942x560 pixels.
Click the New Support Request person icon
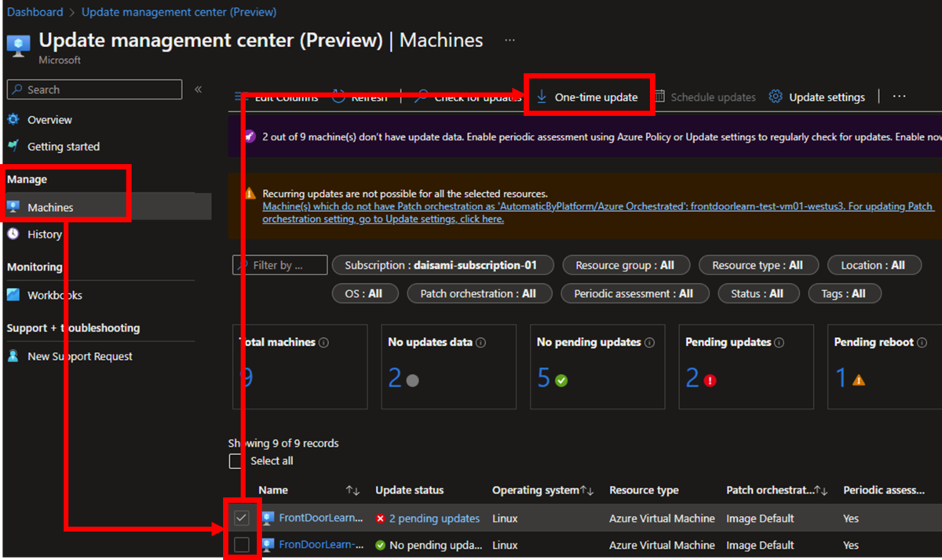pyautogui.click(x=13, y=357)
